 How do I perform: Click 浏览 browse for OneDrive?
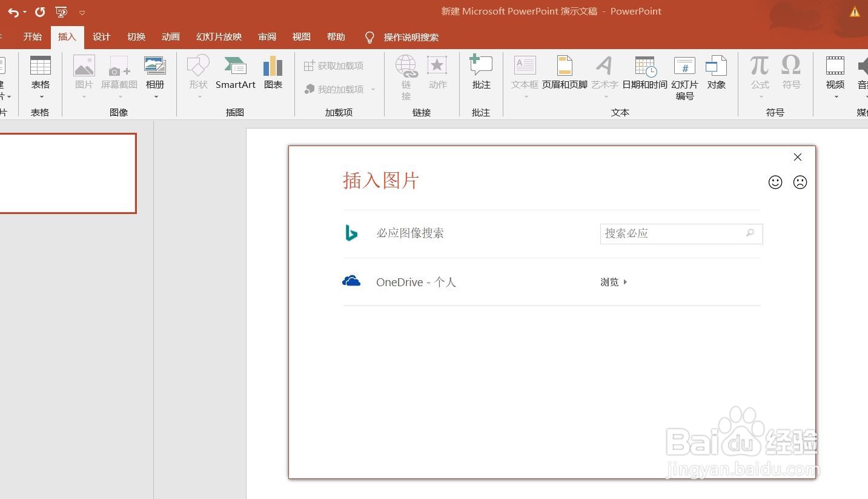click(614, 282)
